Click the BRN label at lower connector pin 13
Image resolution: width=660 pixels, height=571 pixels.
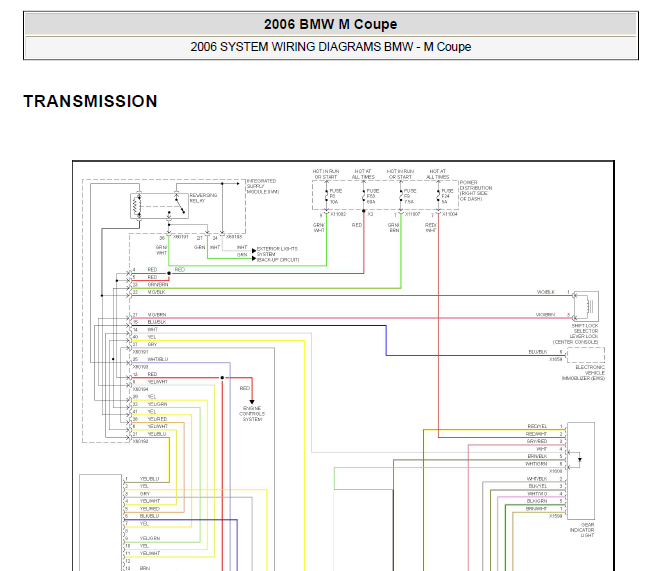point(145,568)
